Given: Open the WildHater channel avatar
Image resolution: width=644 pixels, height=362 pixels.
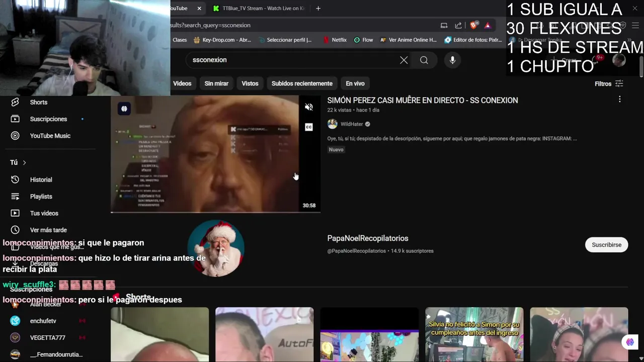Looking at the screenshot, I should point(332,124).
